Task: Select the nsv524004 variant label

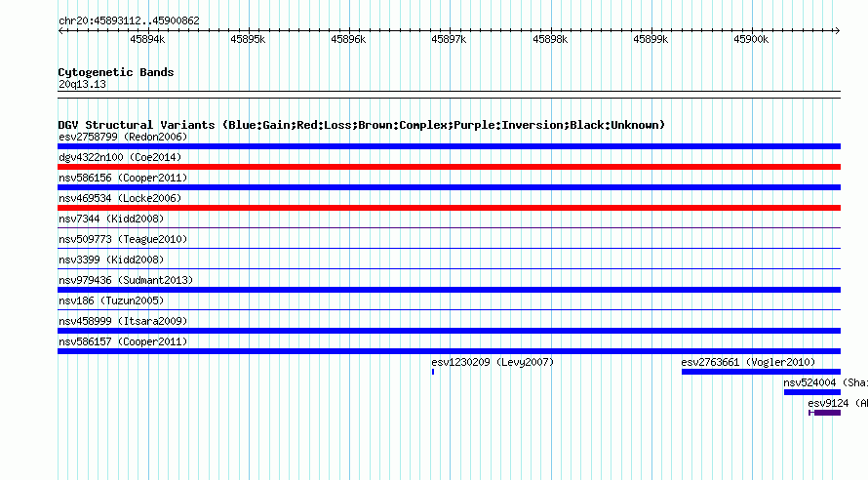Action: tap(825, 382)
